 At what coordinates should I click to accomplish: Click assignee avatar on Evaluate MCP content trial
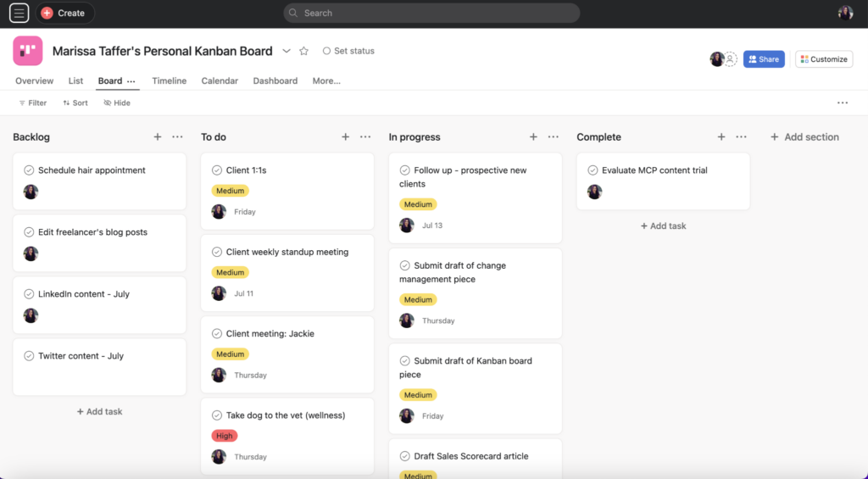pos(594,192)
